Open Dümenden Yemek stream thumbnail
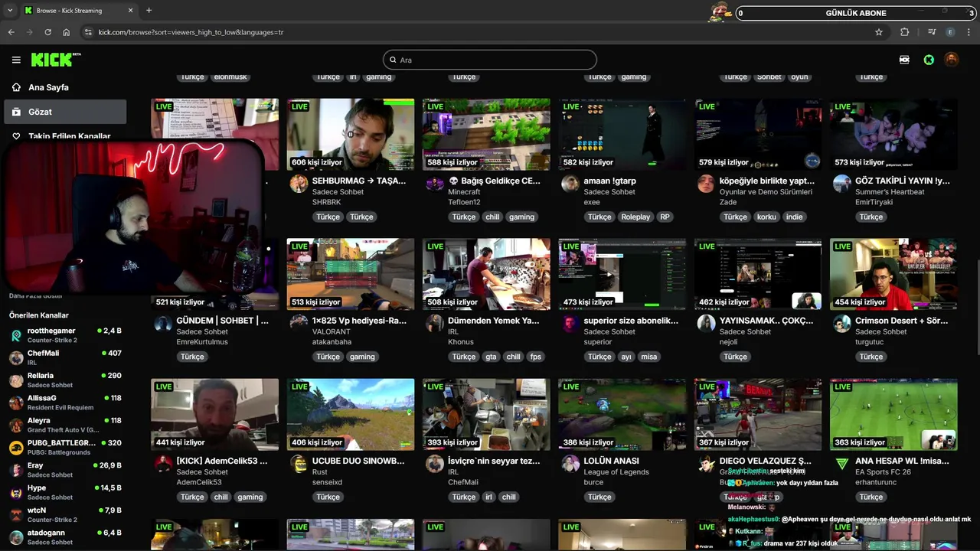980x551 pixels. (x=486, y=274)
